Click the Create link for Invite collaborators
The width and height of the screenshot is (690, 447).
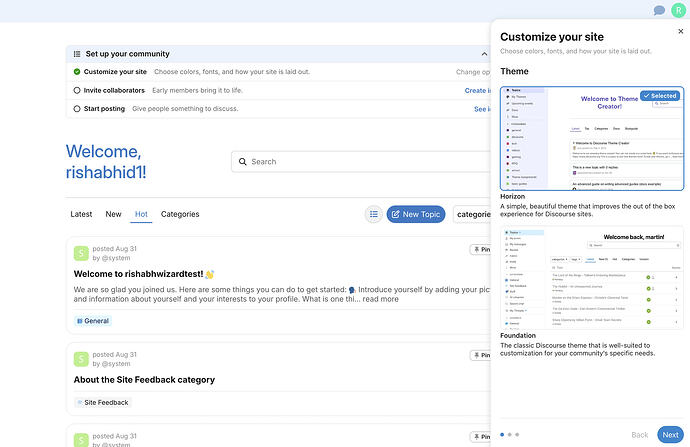[x=477, y=90]
